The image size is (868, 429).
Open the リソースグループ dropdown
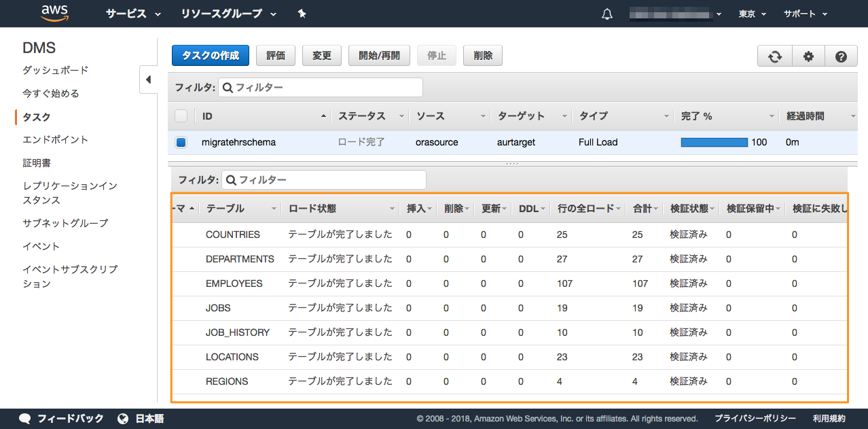point(228,14)
